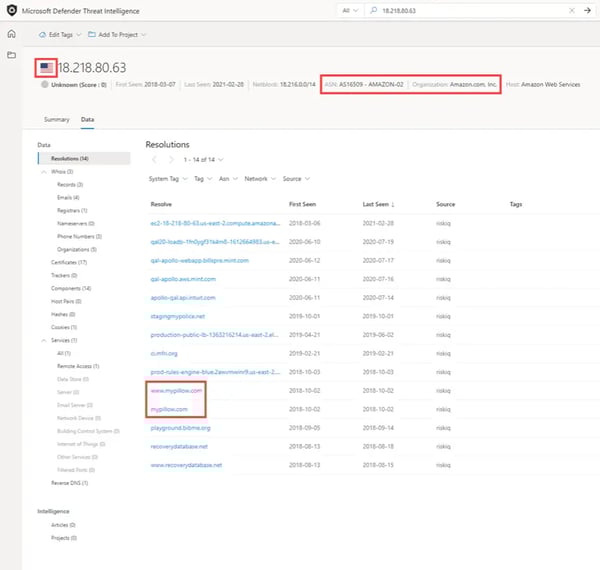Open apollo-qal.api.intuit.com resolution link
Image resolution: width=600 pixels, height=570 pixels.
click(x=183, y=298)
